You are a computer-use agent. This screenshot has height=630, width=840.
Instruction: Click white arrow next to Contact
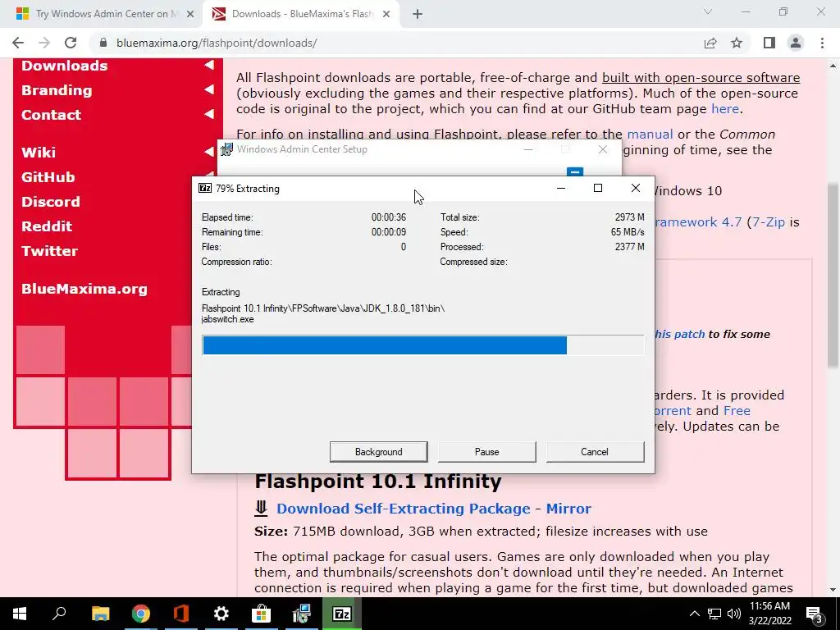[x=209, y=114]
